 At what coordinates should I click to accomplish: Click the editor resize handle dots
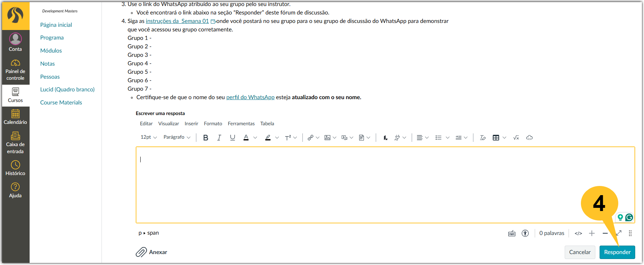630,233
